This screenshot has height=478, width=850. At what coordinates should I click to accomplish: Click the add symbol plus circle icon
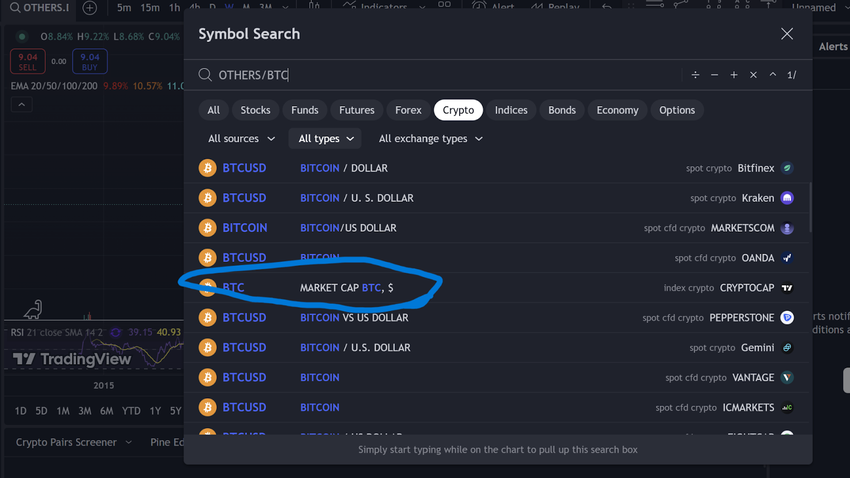(90, 8)
